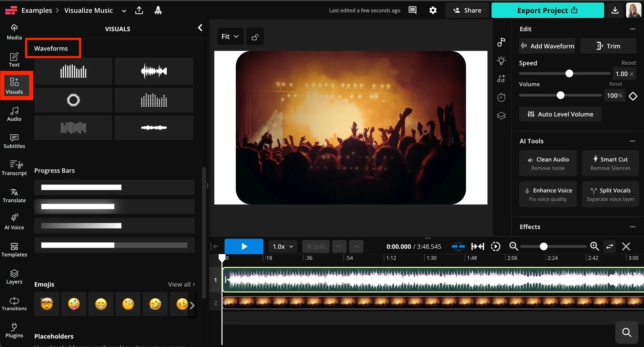Open the Transcript panel
The image size is (644, 347).
14,168
